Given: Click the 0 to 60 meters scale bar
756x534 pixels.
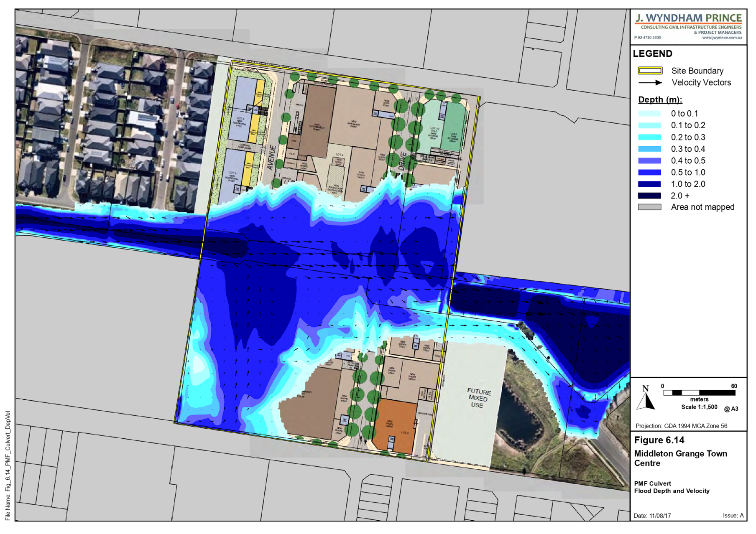Looking at the screenshot, I should pos(699,393).
